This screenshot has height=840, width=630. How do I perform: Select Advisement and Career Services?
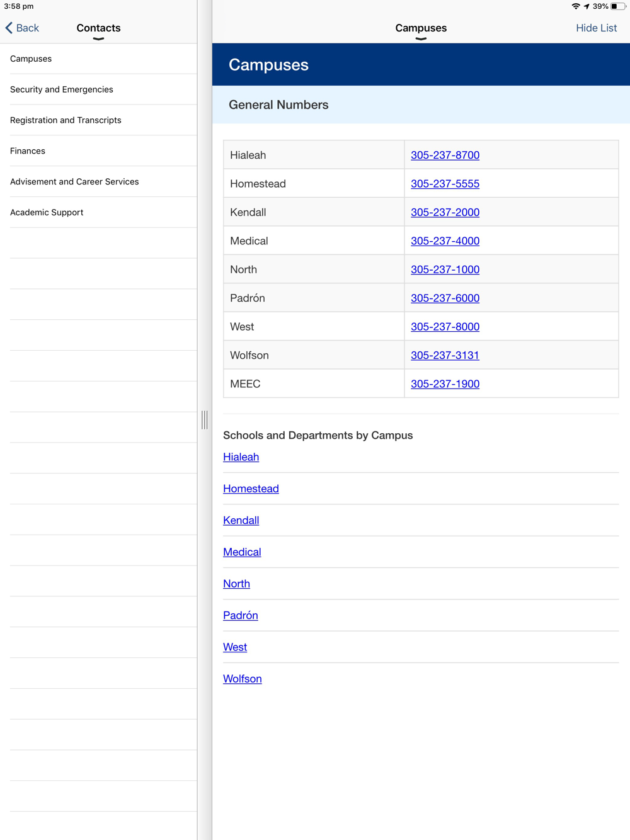(x=98, y=181)
